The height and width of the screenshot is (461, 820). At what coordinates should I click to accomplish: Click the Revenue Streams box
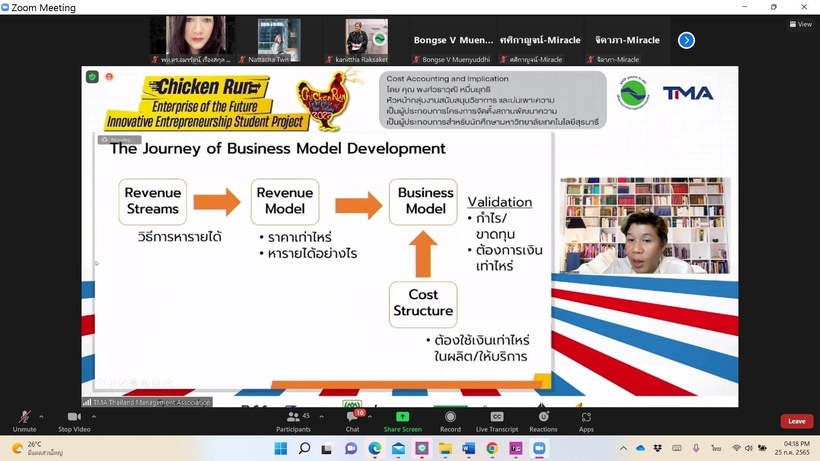tap(152, 201)
